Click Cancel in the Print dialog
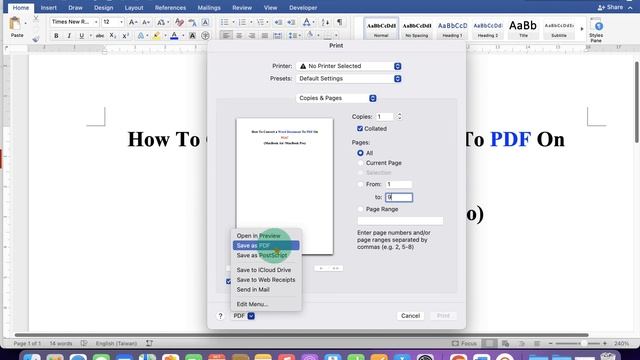This screenshot has width=640, height=360. [410, 316]
